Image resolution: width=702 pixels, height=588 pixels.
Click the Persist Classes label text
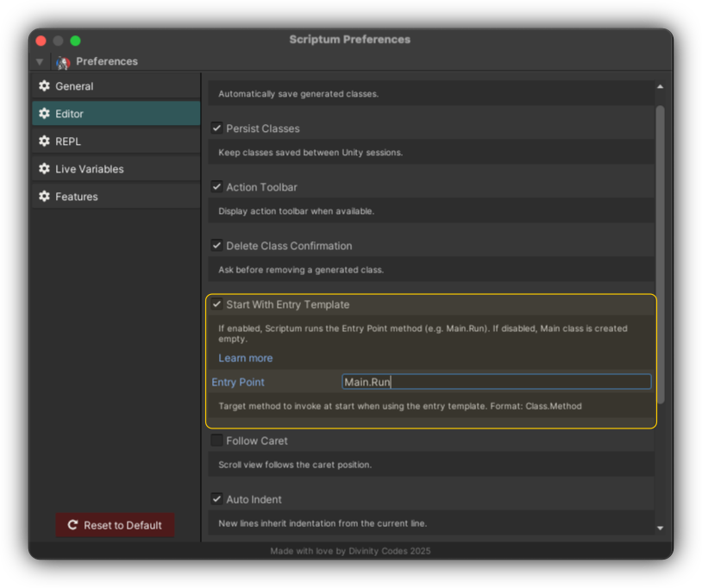click(263, 128)
